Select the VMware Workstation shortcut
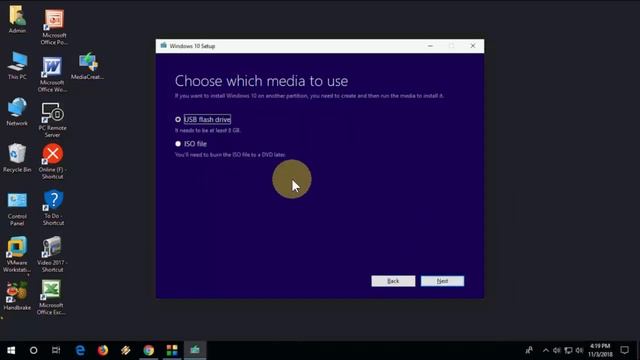This screenshot has width=640, height=360. [x=17, y=254]
